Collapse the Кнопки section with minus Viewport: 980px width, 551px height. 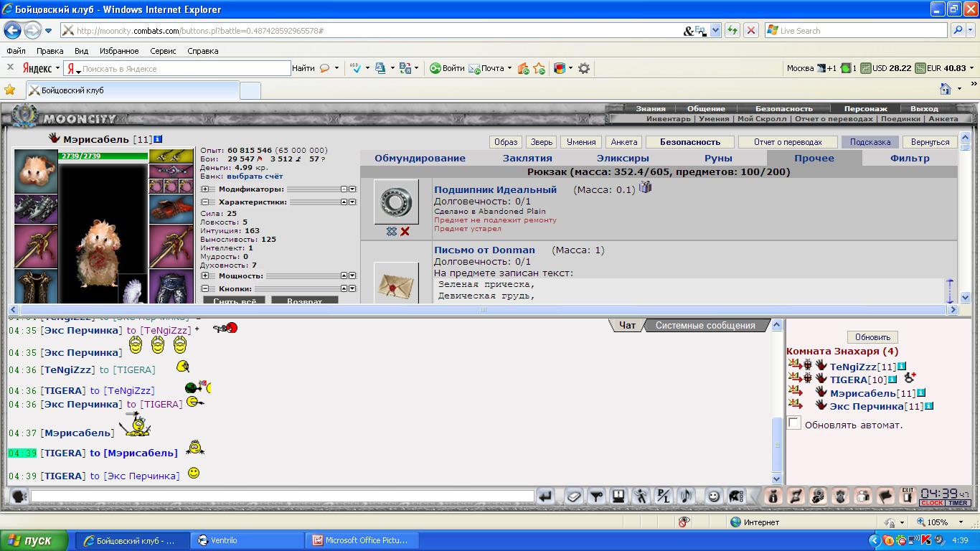tap(205, 288)
